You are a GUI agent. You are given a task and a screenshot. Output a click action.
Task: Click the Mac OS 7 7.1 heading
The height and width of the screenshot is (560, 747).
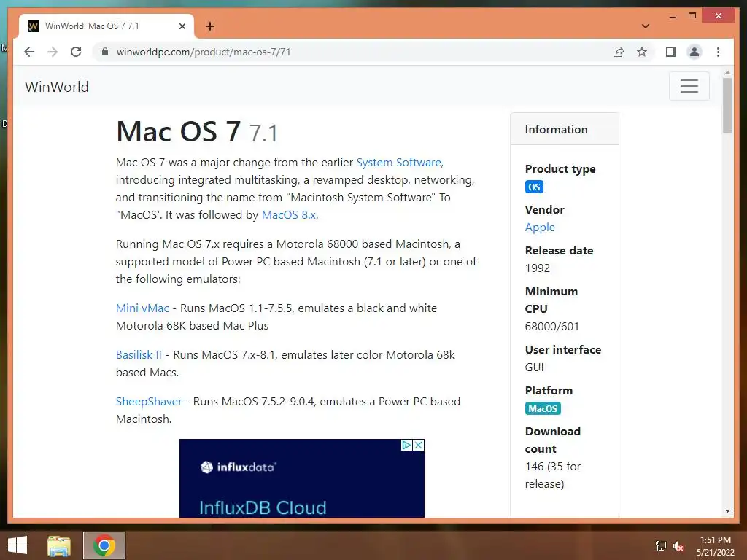pos(197,131)
